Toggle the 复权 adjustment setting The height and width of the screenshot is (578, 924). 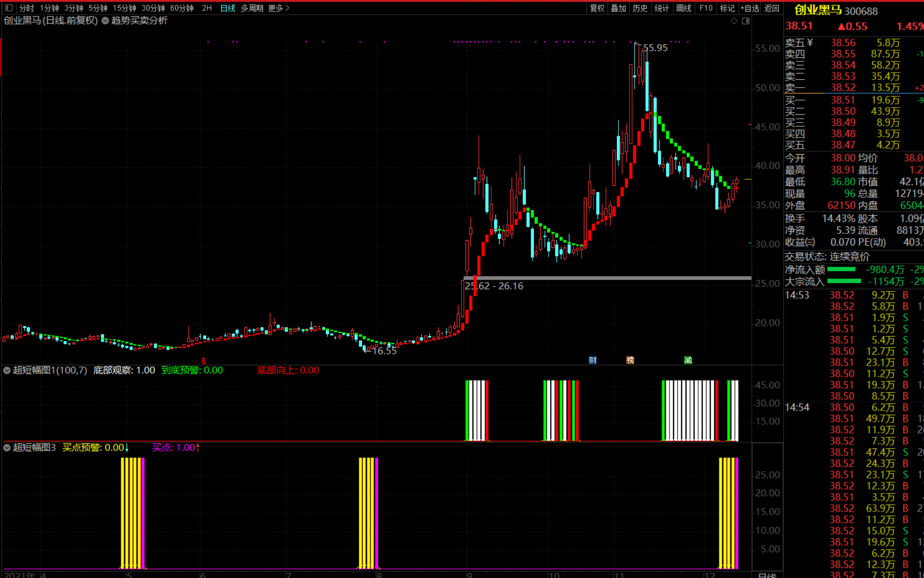click(597, 8)
